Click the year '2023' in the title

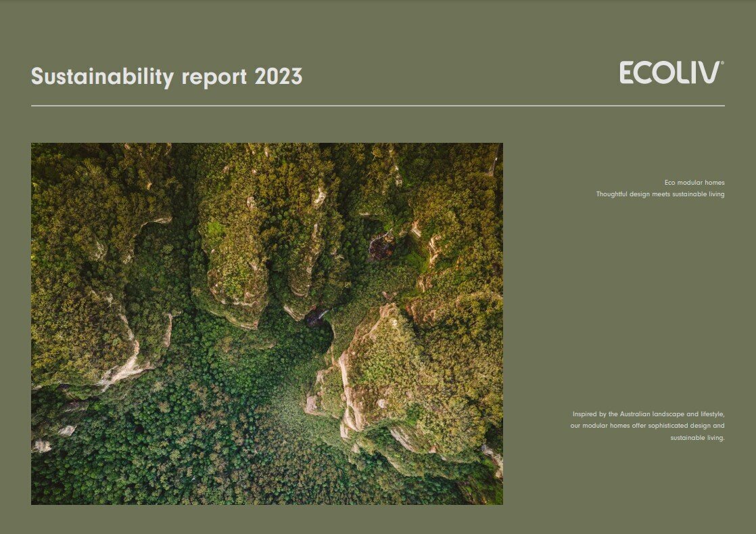click(278, 76)
